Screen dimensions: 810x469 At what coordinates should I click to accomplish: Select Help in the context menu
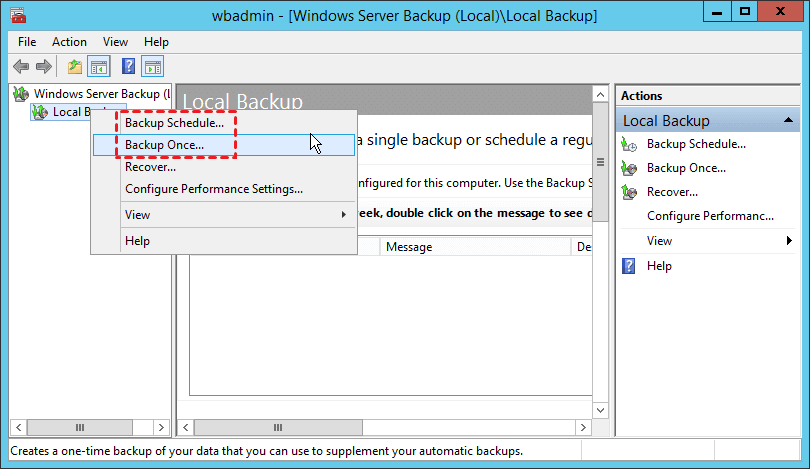pos(224,241)
